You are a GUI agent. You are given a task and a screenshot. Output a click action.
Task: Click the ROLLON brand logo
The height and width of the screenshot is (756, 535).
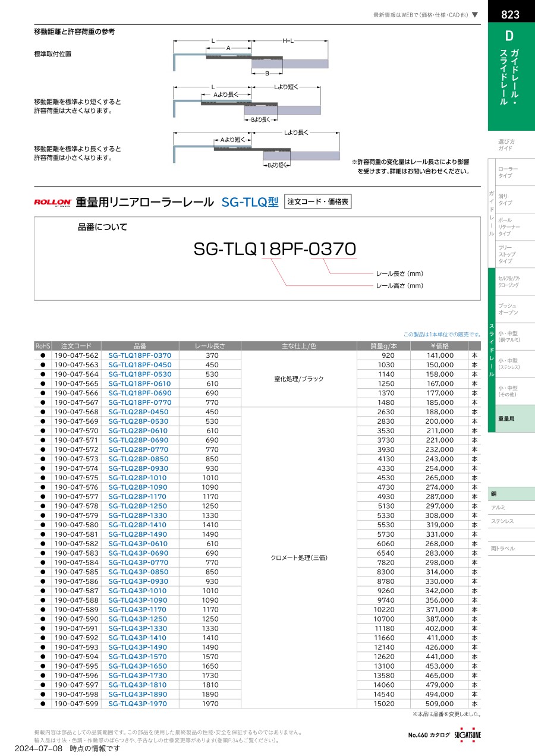tap(53, 202)
